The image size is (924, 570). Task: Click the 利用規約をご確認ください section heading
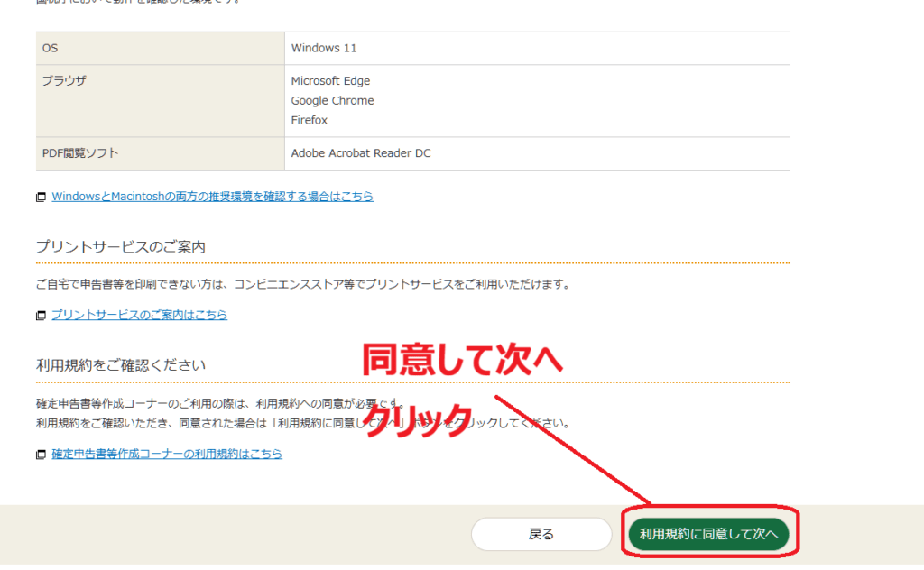pos(121,365)
